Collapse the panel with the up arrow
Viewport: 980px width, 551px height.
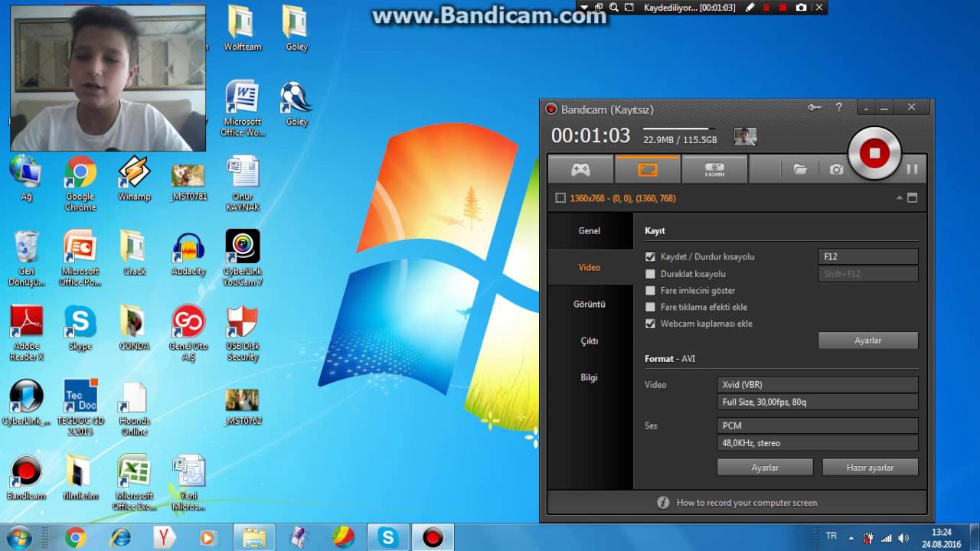click(900, 197)
